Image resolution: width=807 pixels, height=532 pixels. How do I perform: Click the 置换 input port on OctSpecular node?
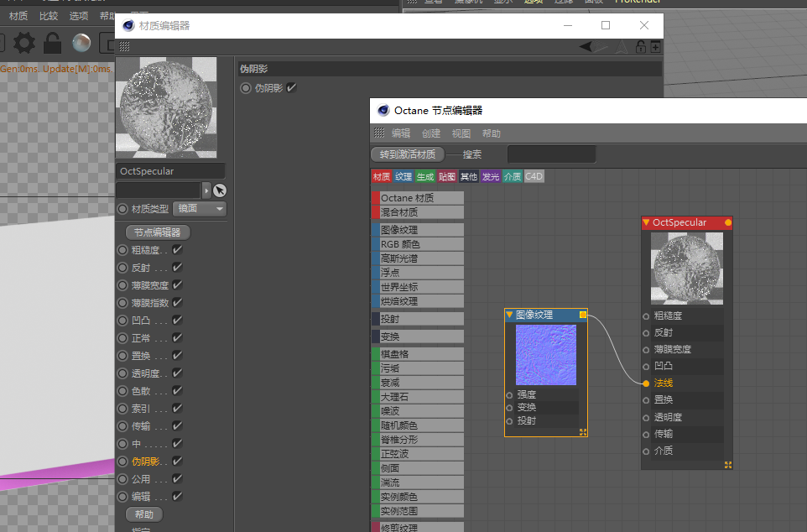click(x=646, y=400)
